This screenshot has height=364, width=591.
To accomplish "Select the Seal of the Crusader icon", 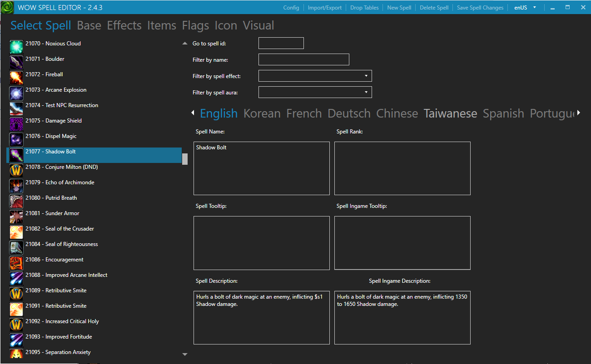I will point(16,232).
